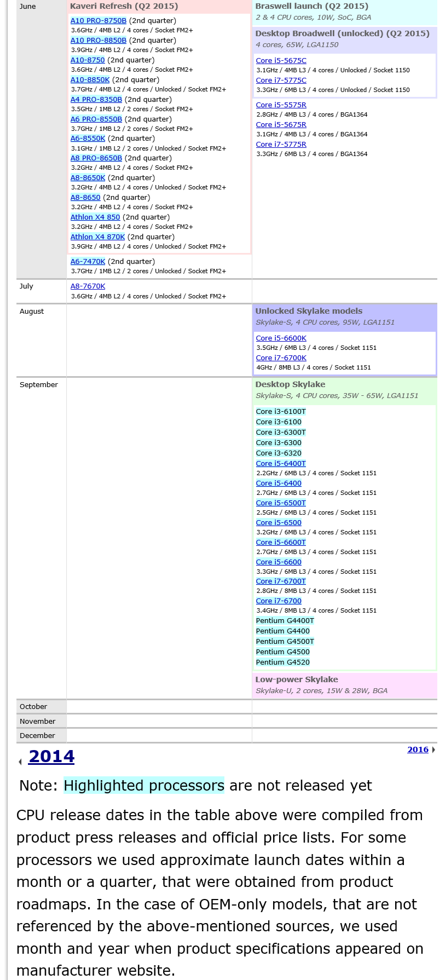
Task: Open the Athlon X4 850 link
Action: click(x=95, y=217)
